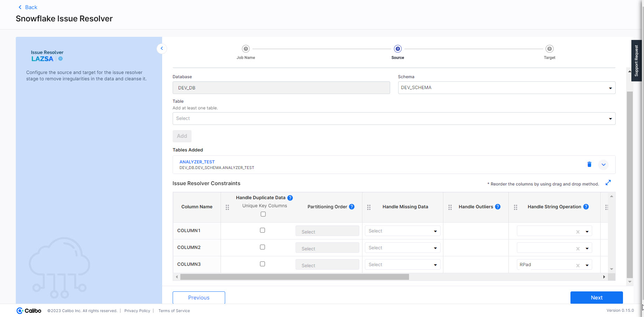Click scroll-down arrow of page scrollbar
Image resolution: width=644 pixels, height=317 pixels.
(630, 282)
